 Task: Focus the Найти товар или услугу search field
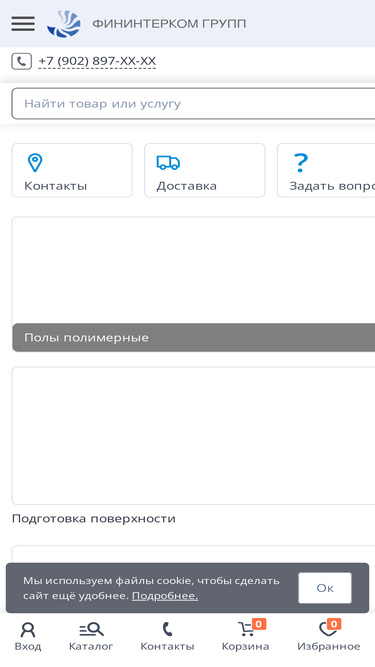pyautogui.click(x=193, y=104)
